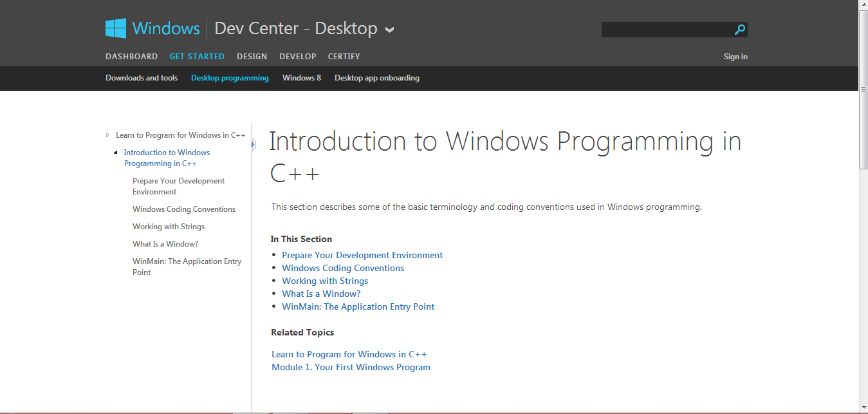Follow WinMain: The Application Entry Point link
The image size is (868, 414).
click(358, 306)
